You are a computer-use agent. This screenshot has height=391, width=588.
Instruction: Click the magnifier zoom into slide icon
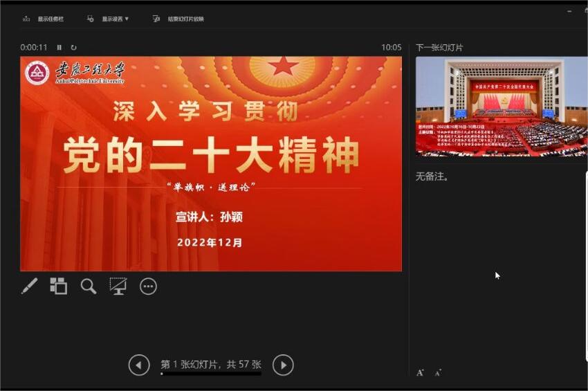tap(89, 286)
